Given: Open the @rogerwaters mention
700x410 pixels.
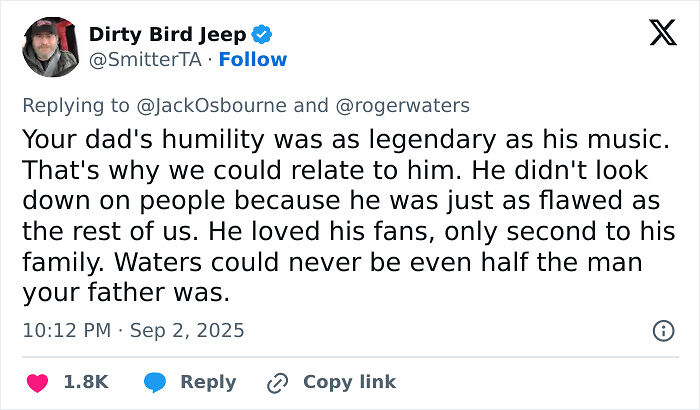Looking at the screenshot, I should pos(402,106).
